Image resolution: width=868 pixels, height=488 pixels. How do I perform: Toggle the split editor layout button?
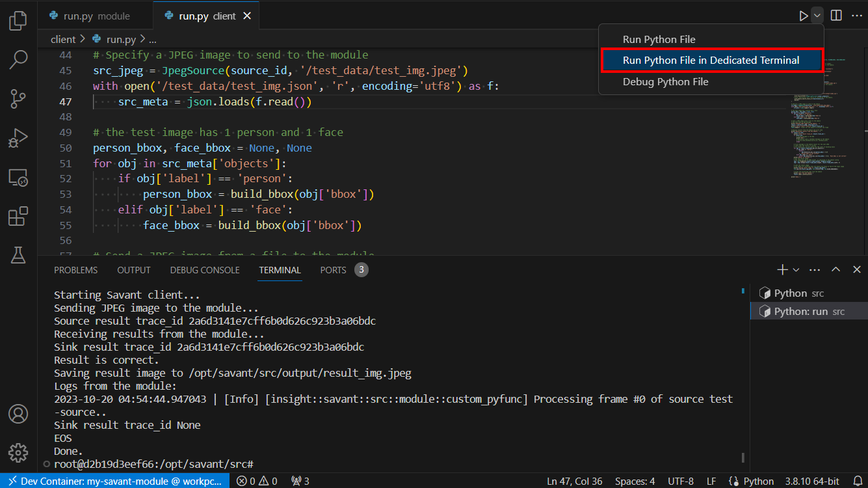836,15
